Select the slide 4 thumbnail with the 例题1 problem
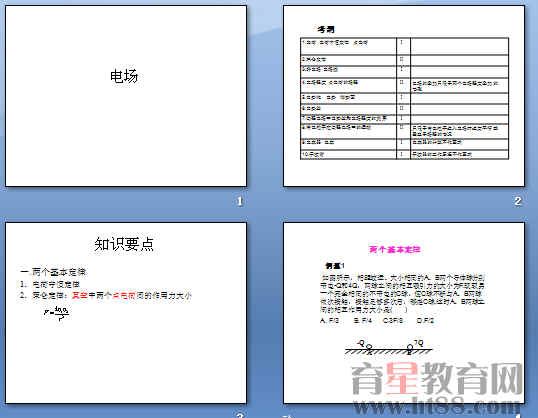Viewport: 538px width, 418px height. tap(404, 313)
